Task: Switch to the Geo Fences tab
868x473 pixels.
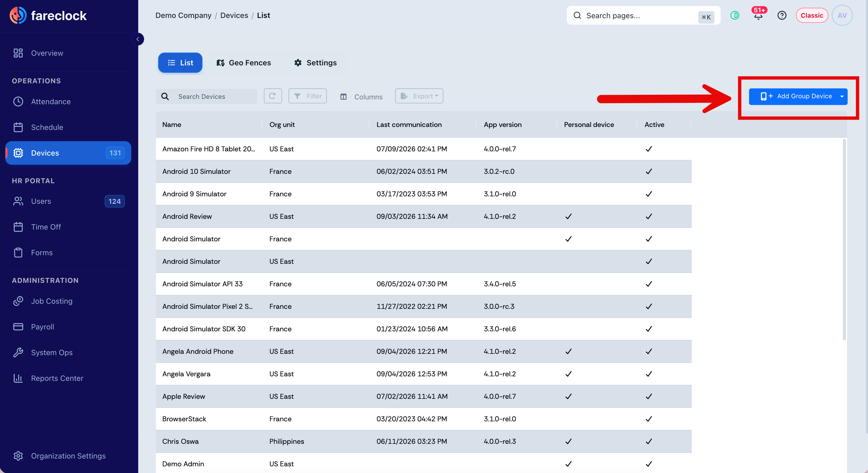Action: point(244,63)
